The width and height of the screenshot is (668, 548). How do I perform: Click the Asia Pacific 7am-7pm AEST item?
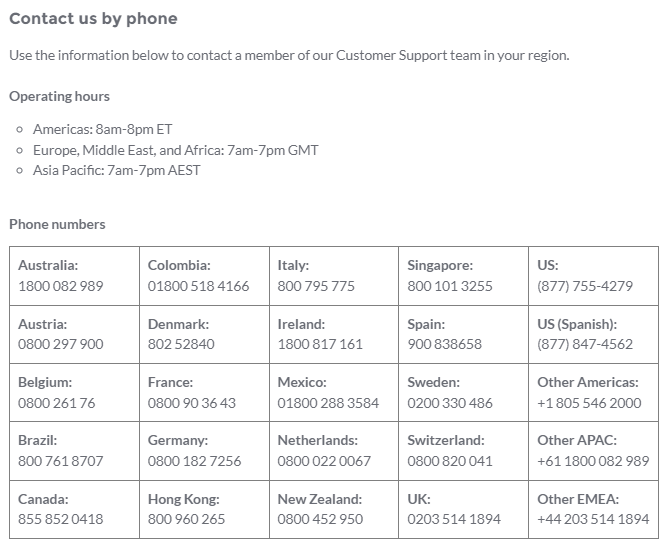point(116,170)
